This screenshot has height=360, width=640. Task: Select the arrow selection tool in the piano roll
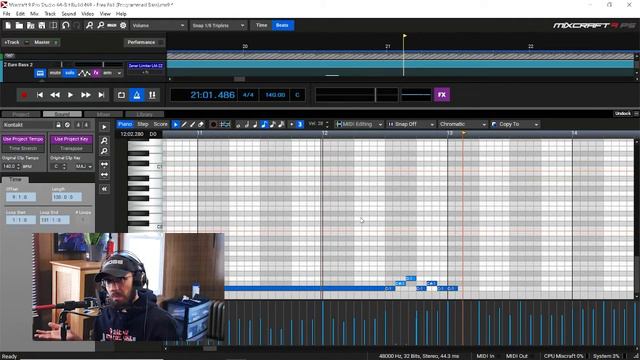point(176,124)
